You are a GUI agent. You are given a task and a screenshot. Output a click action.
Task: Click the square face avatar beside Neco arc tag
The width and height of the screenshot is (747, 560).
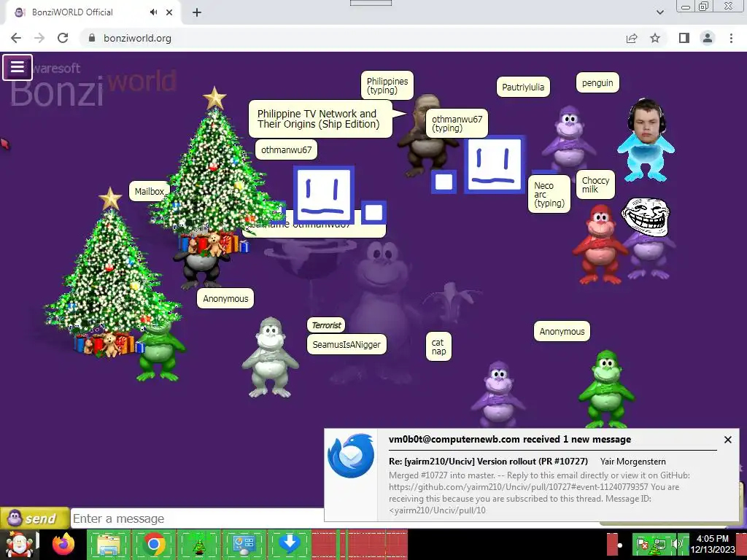click(495, 165)
